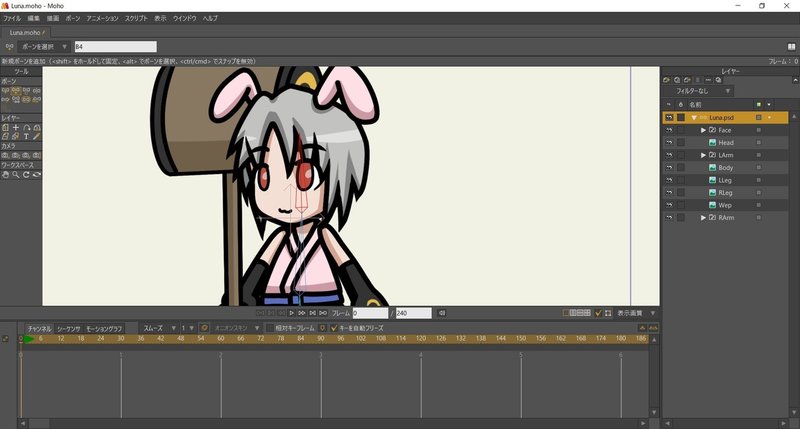Expand the Face layer group
The width and height of the screenshot is (800, 429).
[x=703, y=130]
